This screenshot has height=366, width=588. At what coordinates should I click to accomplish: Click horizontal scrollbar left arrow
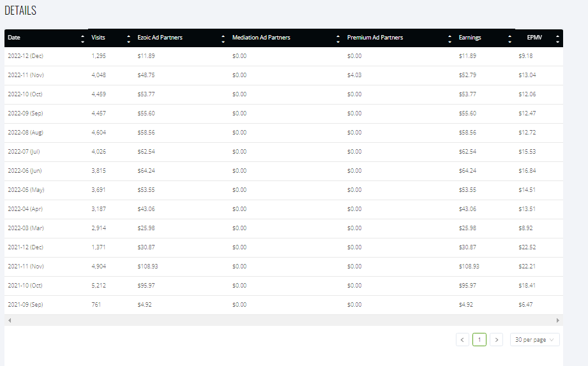click(x=10, y=320)
